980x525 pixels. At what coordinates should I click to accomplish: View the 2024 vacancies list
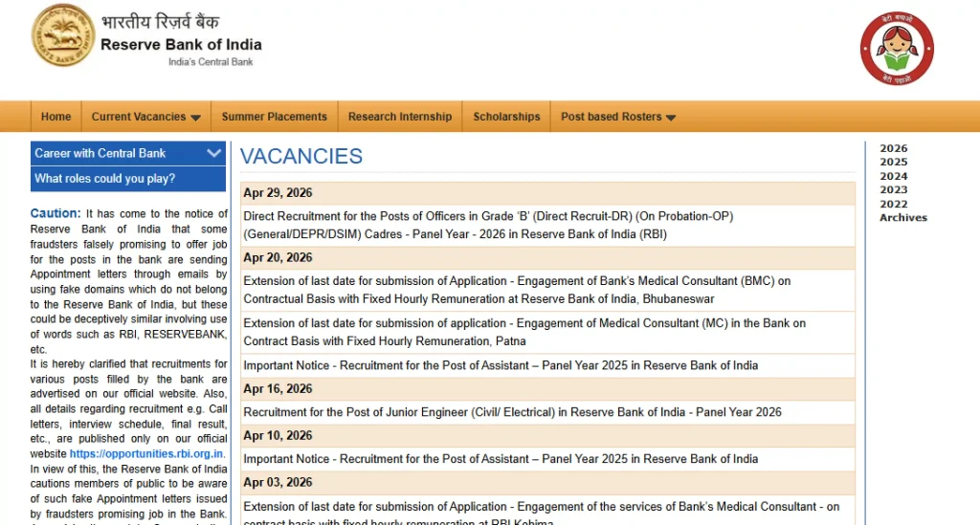pyautogui.click(x=893, y=176)
